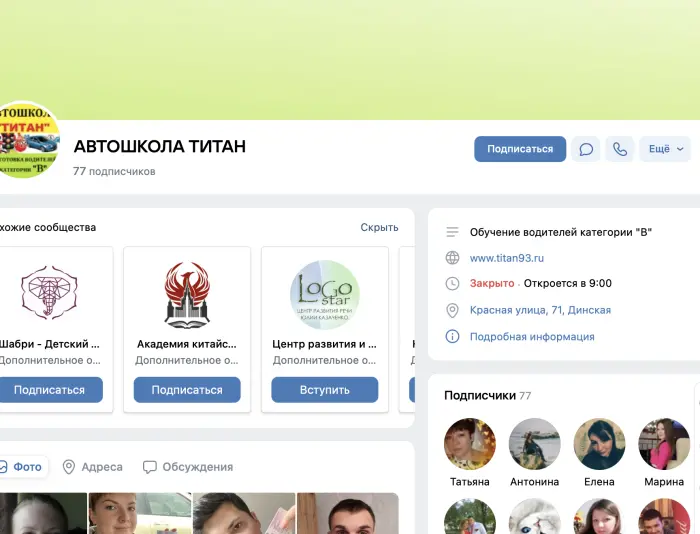Image resolution: width=700 pixels, height=534 pixels.
Task: Click the blue 'Подписаться' button in header
Action: (520, 149)
